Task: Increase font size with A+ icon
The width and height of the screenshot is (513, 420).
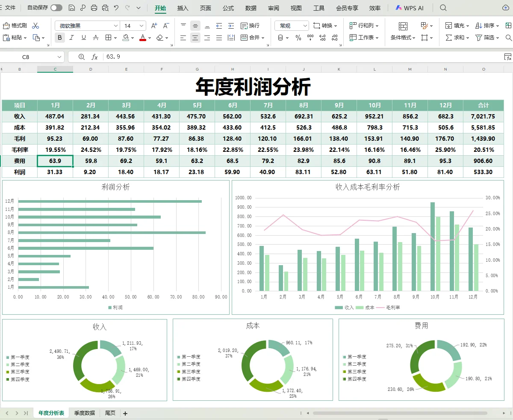Action: tap(154, 26)
